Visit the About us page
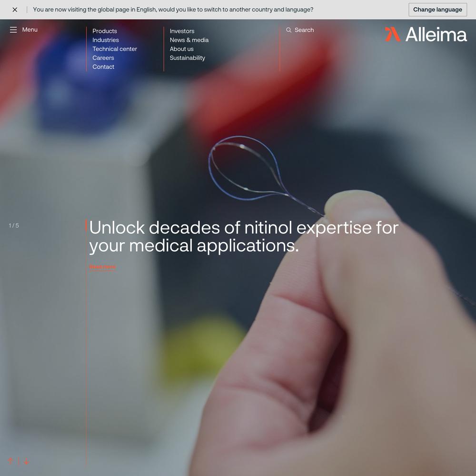The image size is (476, 476). tap(181, 49)
